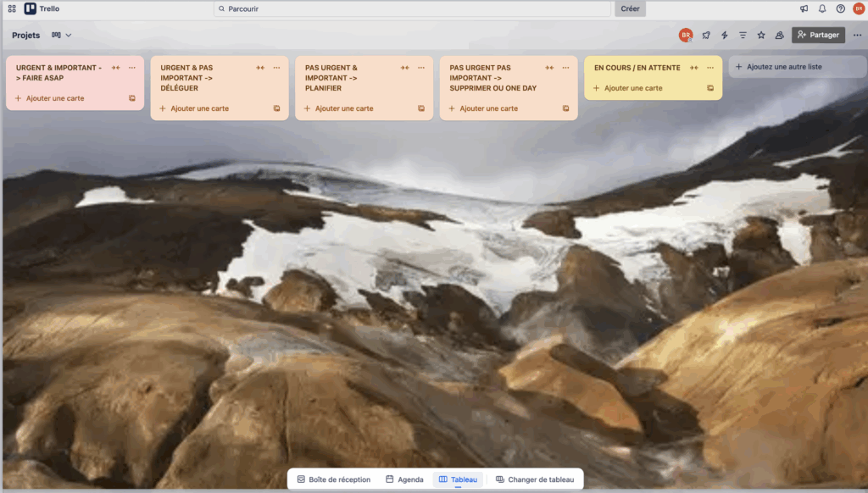
Task: Open the help menu via question mark icon
Action: pyautogui.click(x=841, y=8)
